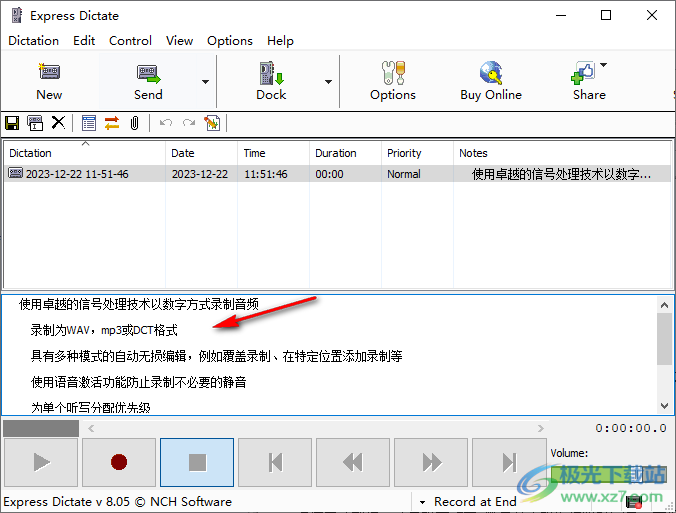The image size is (676, 513).
Task: Open the Options menu in menu bar
Action: (x=230, y=41)
